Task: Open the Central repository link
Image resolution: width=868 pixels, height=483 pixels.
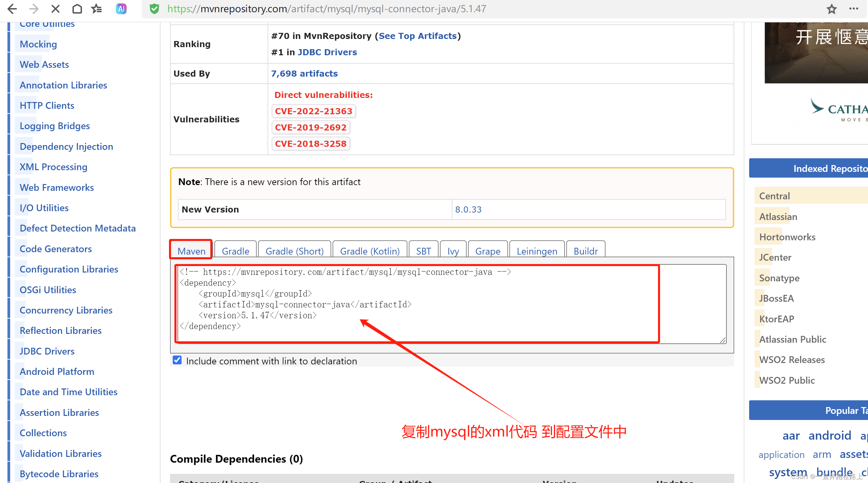Action: click(774, 196)
